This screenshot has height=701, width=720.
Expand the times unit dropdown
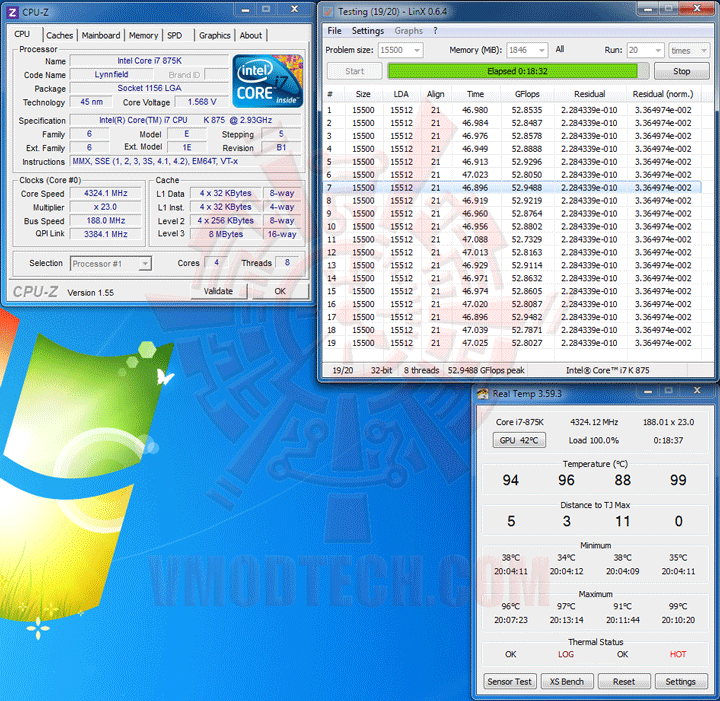[703, 50]
